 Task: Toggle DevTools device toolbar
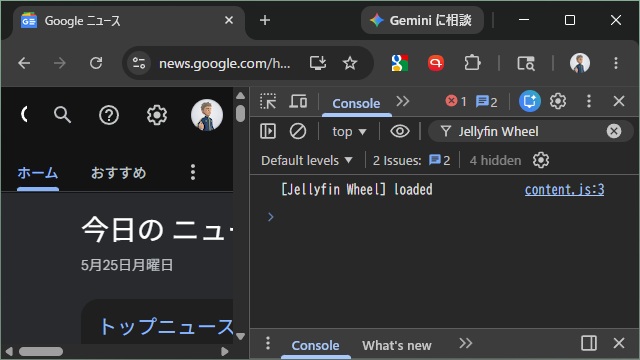coord(298,101)
